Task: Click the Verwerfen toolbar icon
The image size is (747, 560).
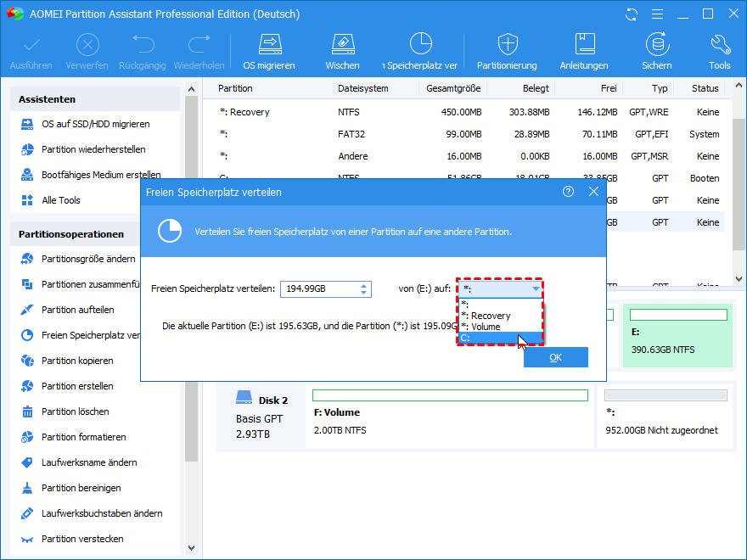Action: click(x=87, y=46)
